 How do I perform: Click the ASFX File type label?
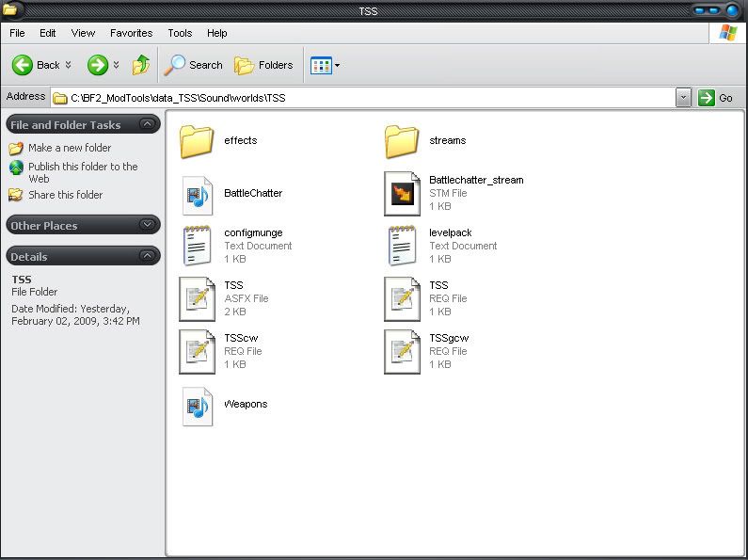(247, 298)
